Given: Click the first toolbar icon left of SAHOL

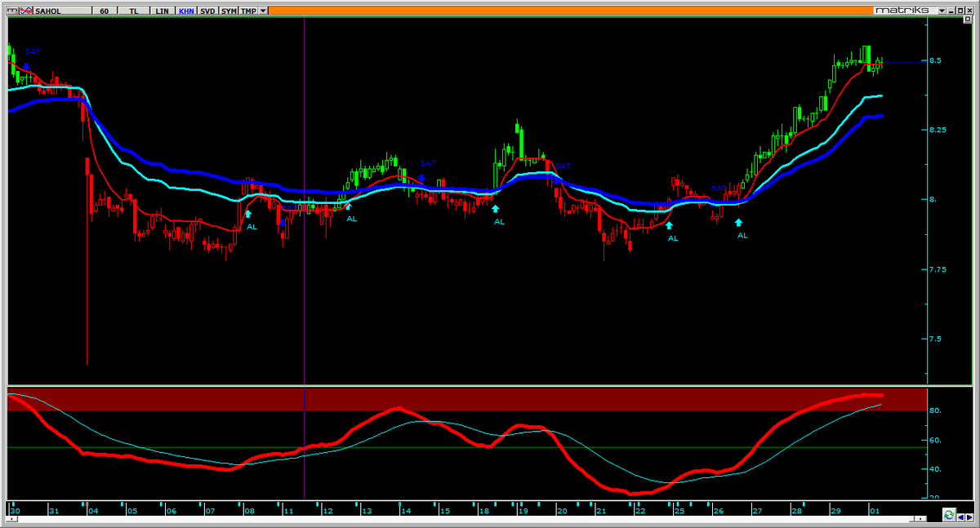Looking at the screenshot, I should [x=12, y=11].
